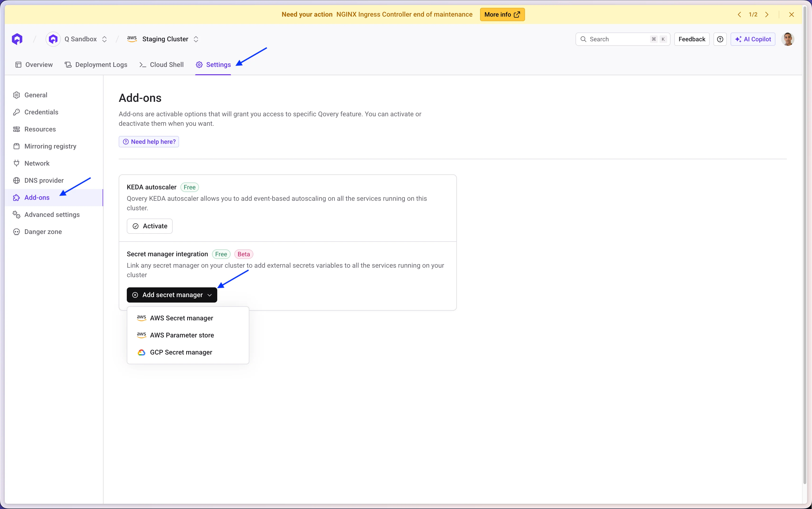Open the user profile avatar
The image size is (812, 509).
788,39
